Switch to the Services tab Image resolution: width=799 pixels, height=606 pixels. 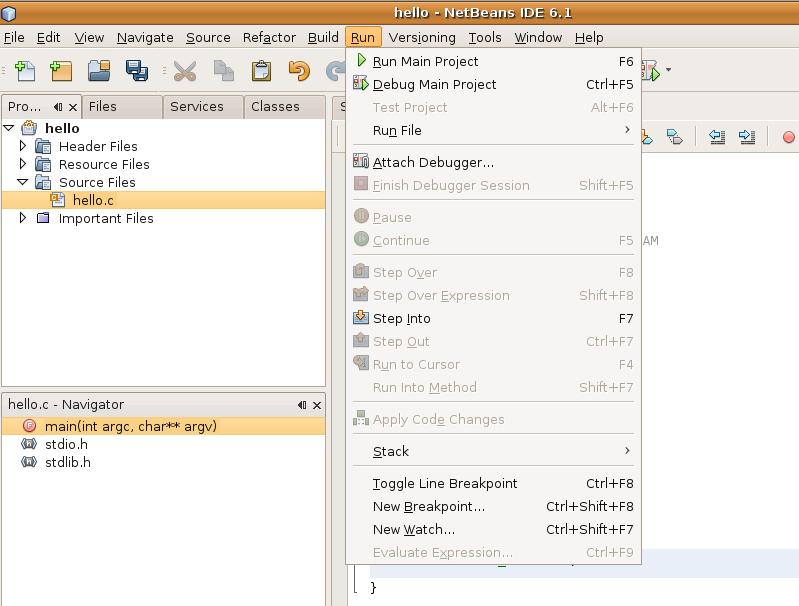203,107
